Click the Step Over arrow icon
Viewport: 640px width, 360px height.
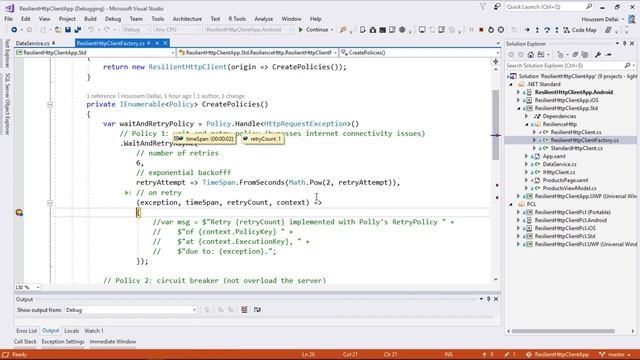[x=547, y=30]
